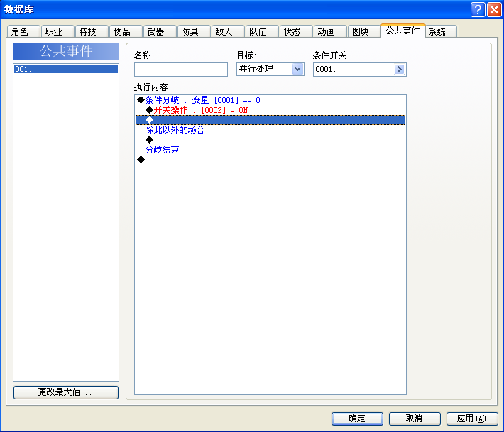Switch to the 图块 tab

pos(364,31)
